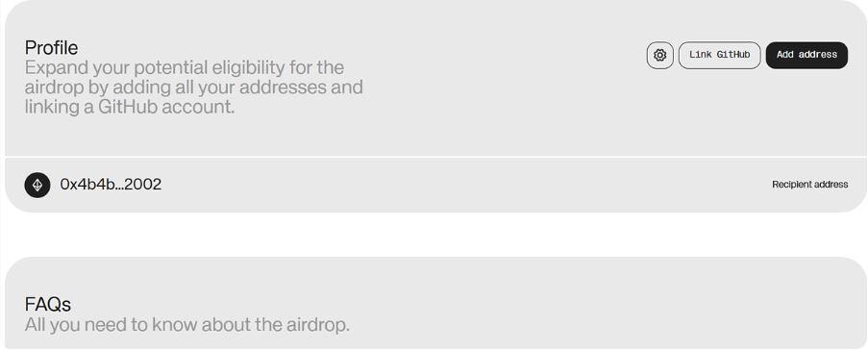This screenshot has height=351, width=868.
Task: Click the black Add address button
Action: pos(806,56)
